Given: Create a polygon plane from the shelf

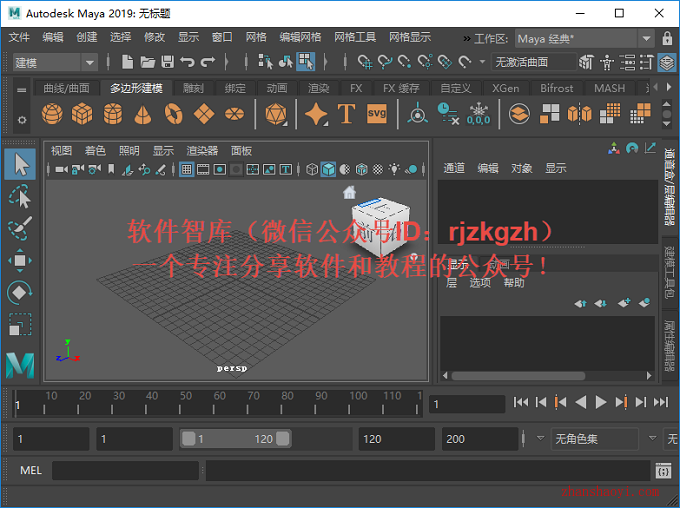Looking at the screenshot, I should [204, 114].
